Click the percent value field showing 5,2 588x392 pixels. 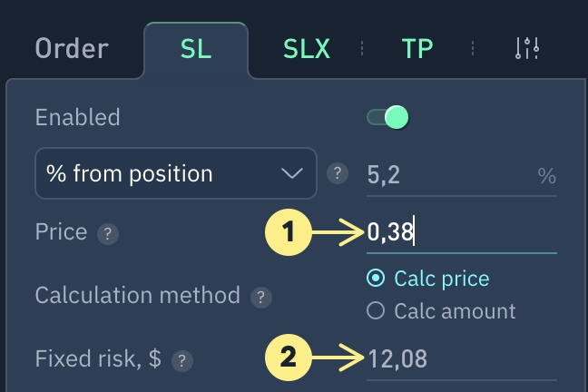(x=445, y=174)
